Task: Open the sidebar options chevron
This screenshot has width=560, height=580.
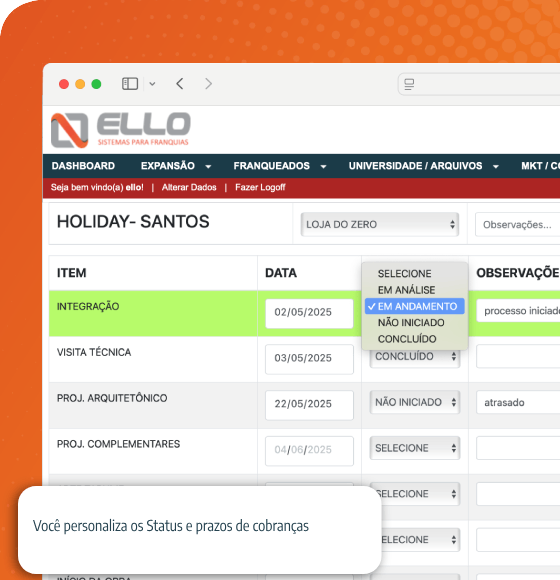Action: point(152,84)
